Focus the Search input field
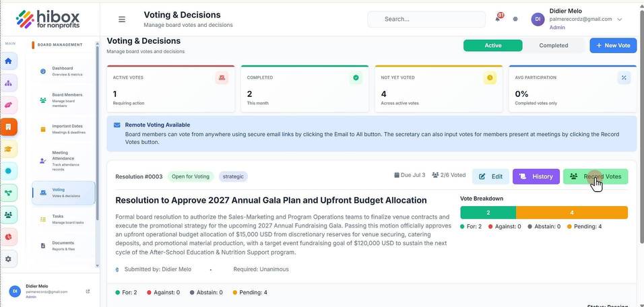Image resolution: width=644 pixels, height=307 pixels. [426, 20]
